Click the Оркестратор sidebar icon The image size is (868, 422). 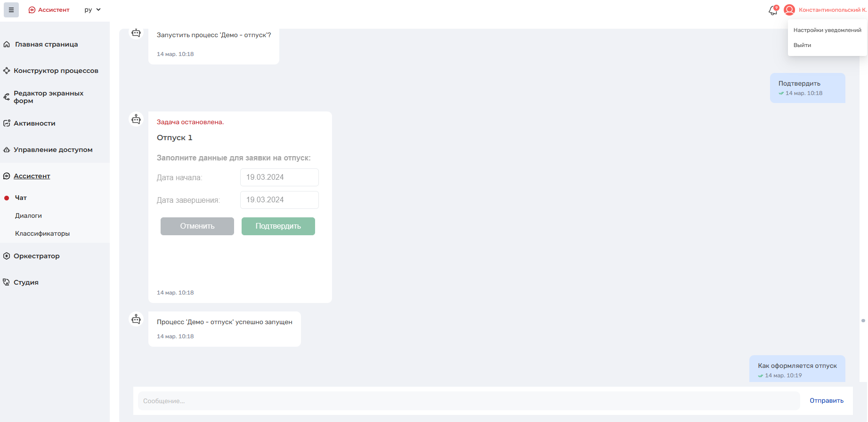point(7,256)
